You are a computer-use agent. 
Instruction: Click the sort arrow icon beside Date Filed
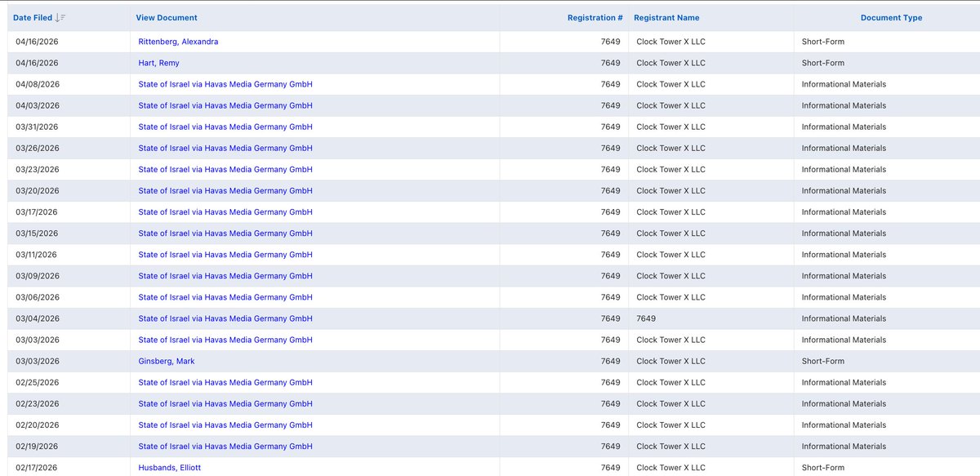tap(61, 17)
